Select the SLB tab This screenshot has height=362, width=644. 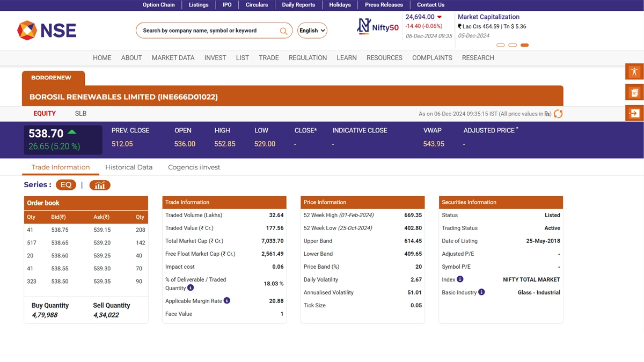click(x=80, y=114)
